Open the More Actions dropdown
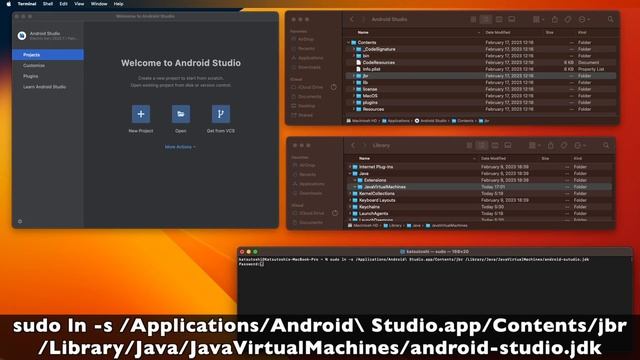 180,147
